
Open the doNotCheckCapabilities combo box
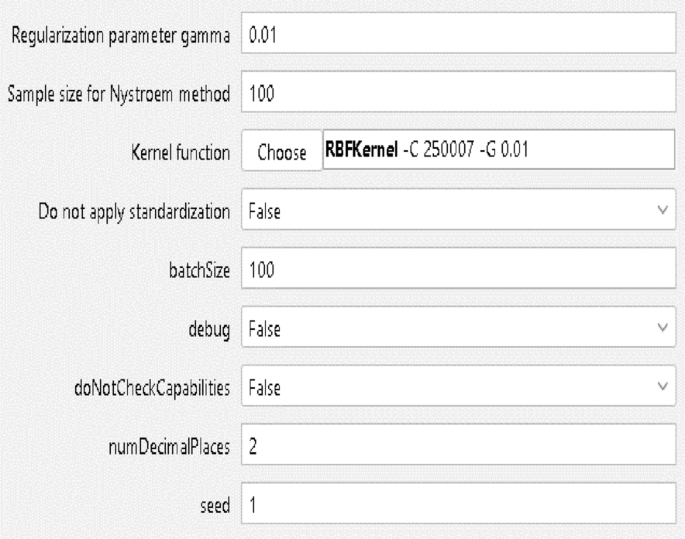click(458, 387)
